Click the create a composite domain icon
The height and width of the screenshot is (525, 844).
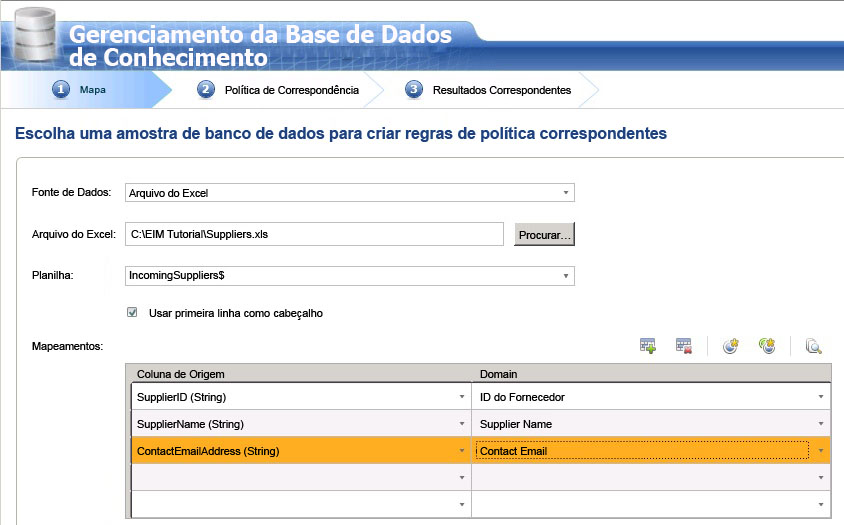pyautogui.click(x=767, y=346)
